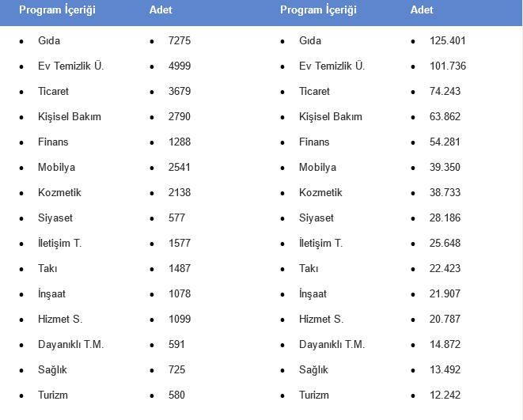Image resolution: width=523 pixels, height=420 pixels.
Task: Click the Kişisel Bakım figure 2790
Action: [180, 116]
